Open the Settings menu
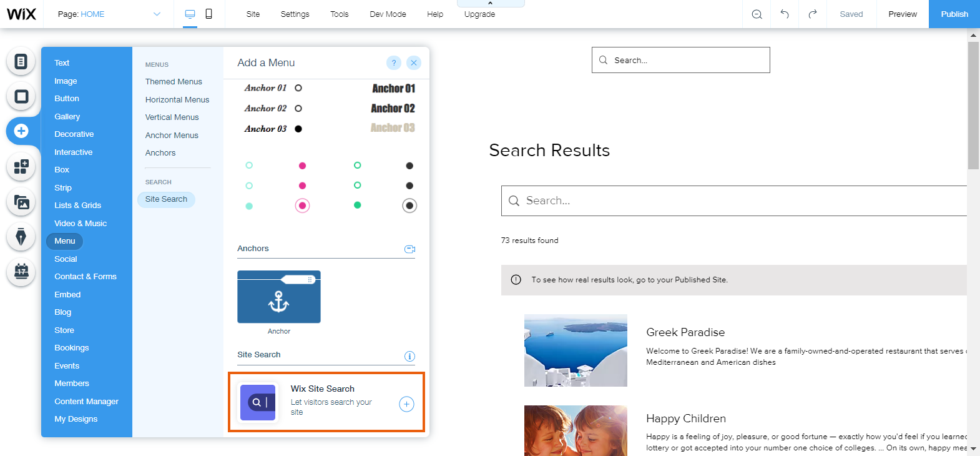 (295, 14)
